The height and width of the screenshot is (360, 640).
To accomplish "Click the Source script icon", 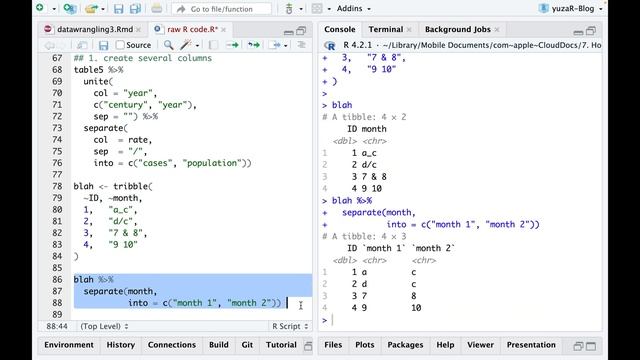I will pos(275,45).
